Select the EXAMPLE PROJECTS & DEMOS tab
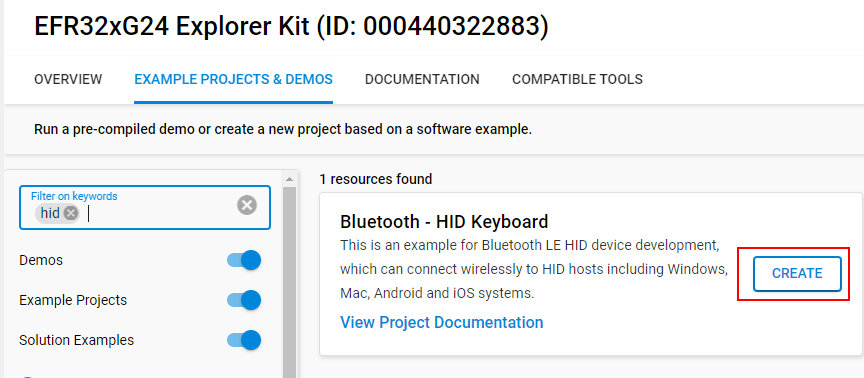 pos(234,79)
